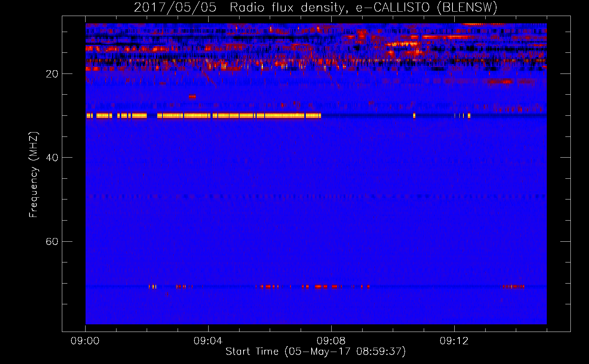Click the 60 MHz frequency label
The width and height of the screenshot is (589, 364).
52,241
